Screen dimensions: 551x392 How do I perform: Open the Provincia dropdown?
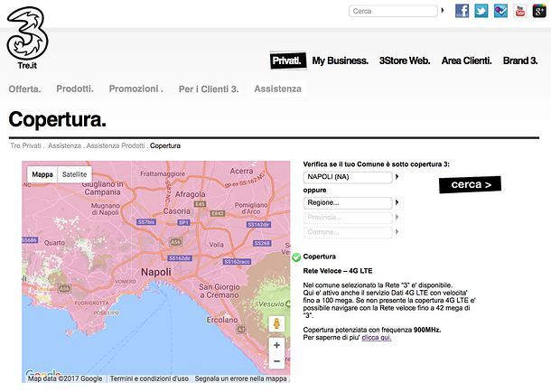click(348, 218)
